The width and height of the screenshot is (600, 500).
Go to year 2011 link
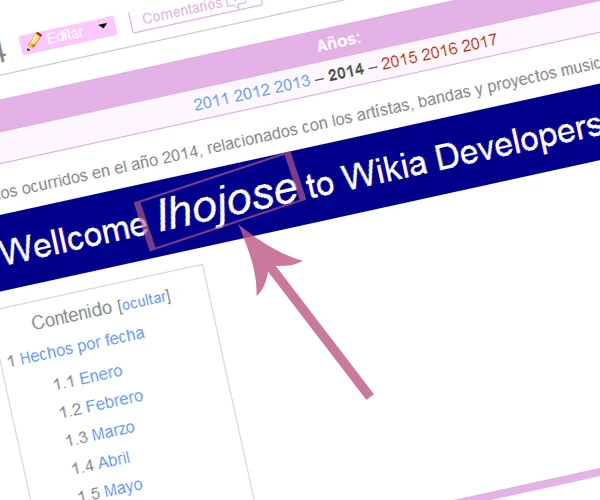pos(211,101)
